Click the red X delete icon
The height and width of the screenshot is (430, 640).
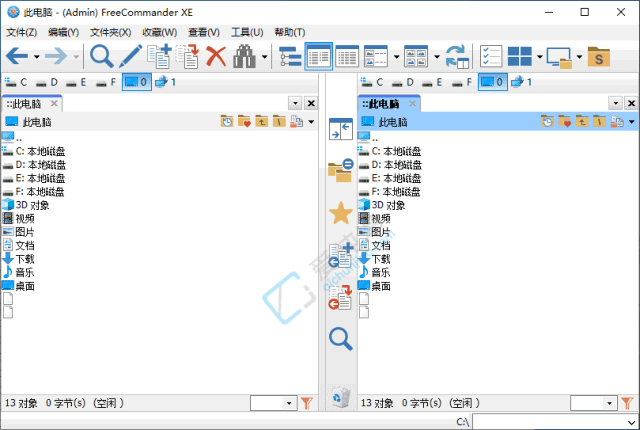(216, 56)
